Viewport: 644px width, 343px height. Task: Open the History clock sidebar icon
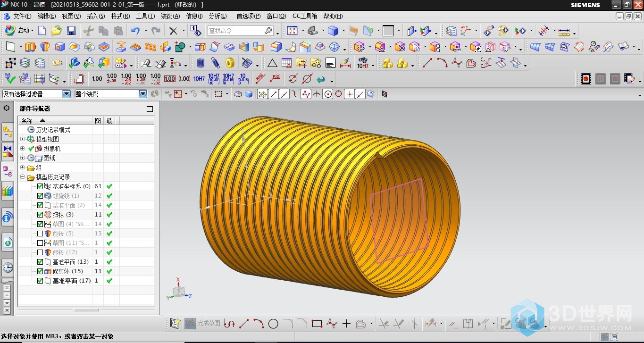click(x=8, y=268)
